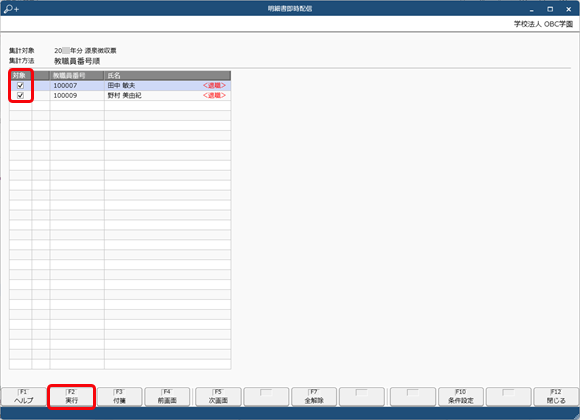Click the F3 付箋 button
The image size is (580, 420).
click(119, 397)
